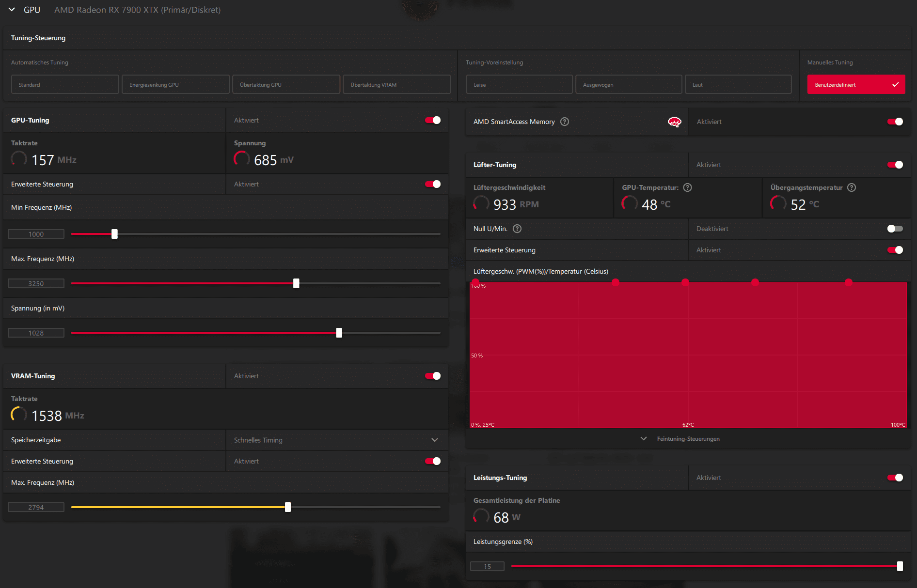Click the VRAM Max. Frequenz slider handle
Screen dimensions: 917x588
[288, 507]
